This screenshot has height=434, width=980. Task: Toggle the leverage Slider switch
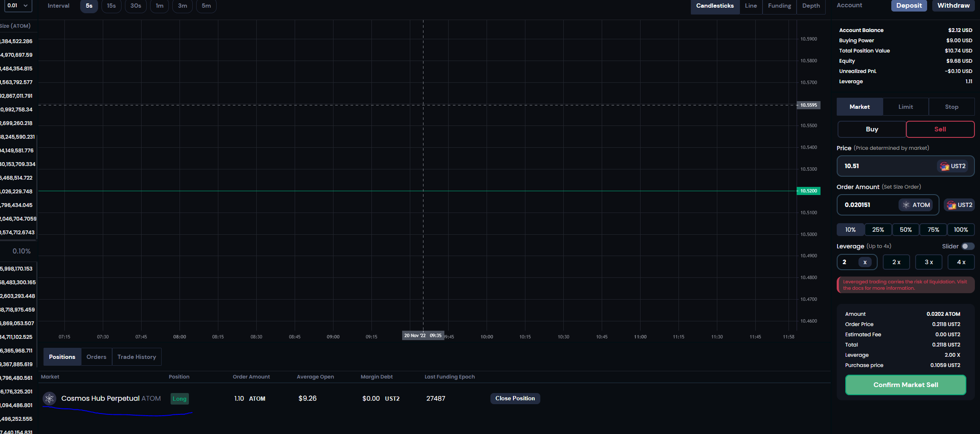pos(968,246)
